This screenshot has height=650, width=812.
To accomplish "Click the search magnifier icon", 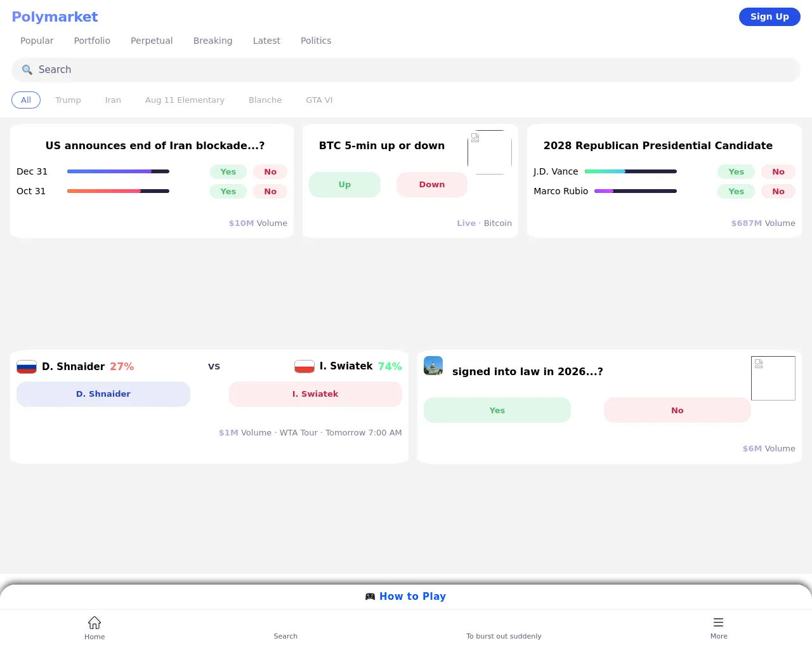I will tap(27, 70).
